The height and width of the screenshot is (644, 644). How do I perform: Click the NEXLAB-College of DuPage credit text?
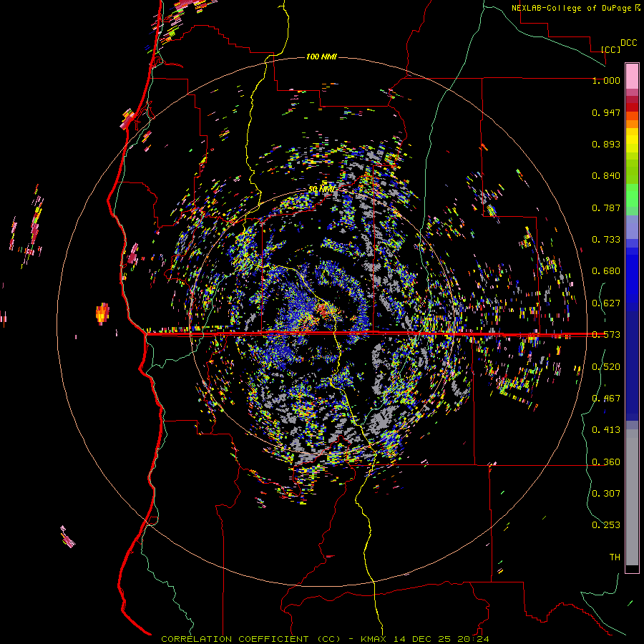(x=571, y=8)
